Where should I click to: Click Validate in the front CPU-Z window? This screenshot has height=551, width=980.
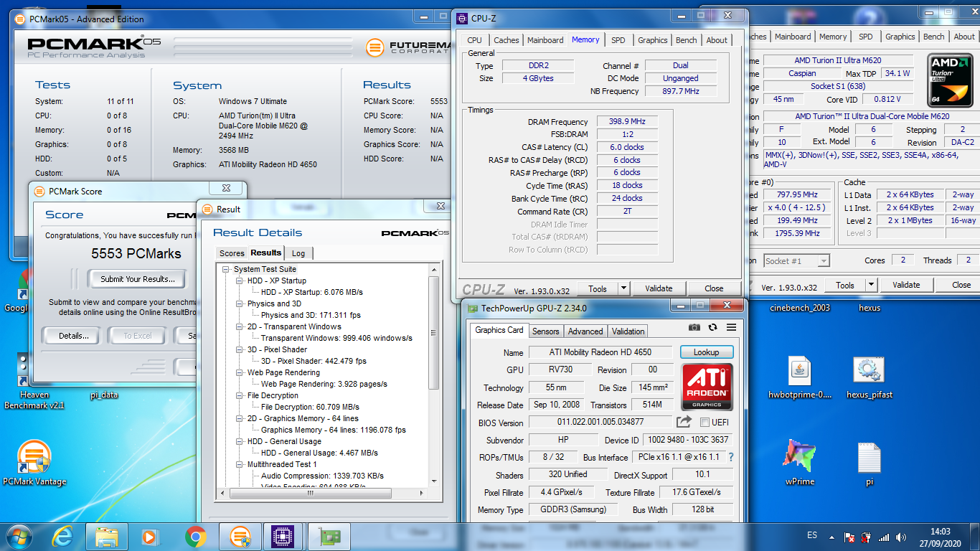tap(659, 288)
